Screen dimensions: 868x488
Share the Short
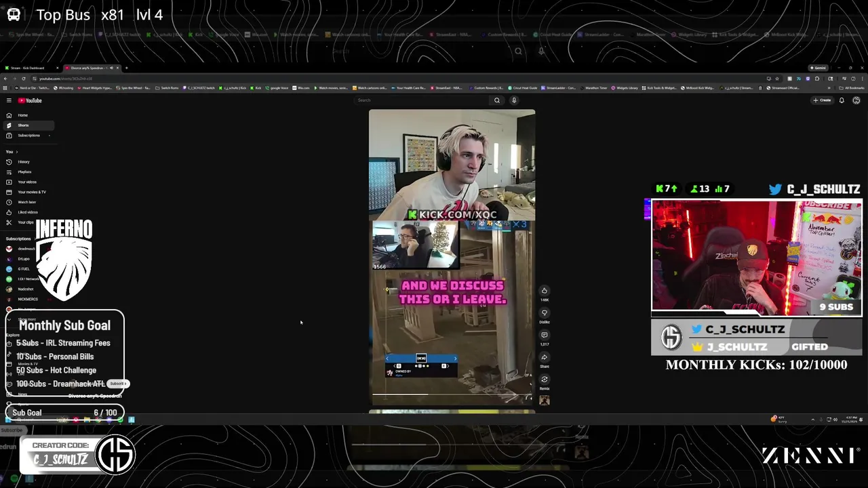(x=544, y=357)
